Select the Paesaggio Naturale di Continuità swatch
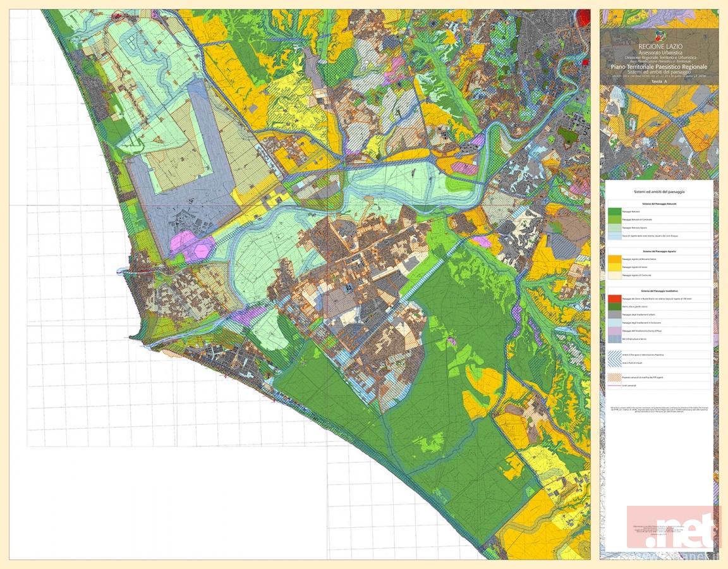 click(x=614, y=219)
